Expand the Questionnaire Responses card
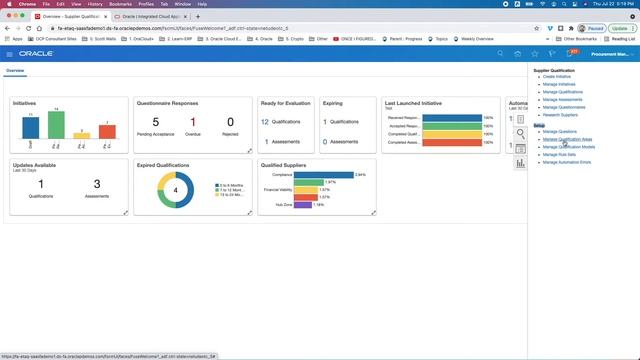The height and width of the screenshot is (360, 640). (x=249, y=151)
